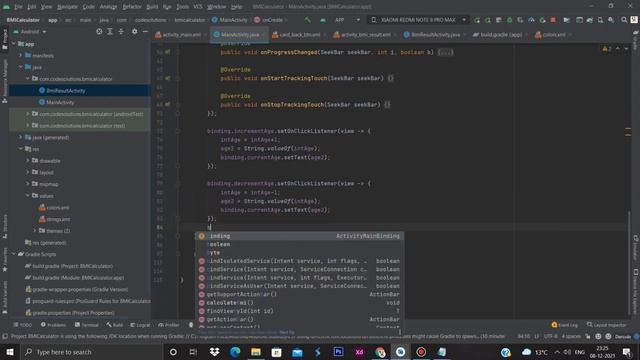The height and width of the screenshot is (360, 640).
Task: Click the red Stop button in toolbar
Action: 553,20
